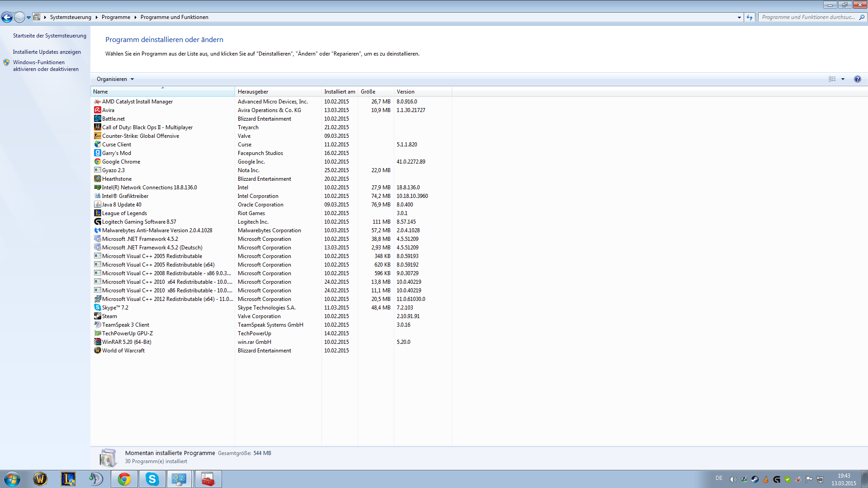Select the Steam program icon

(x=97, y=316)
